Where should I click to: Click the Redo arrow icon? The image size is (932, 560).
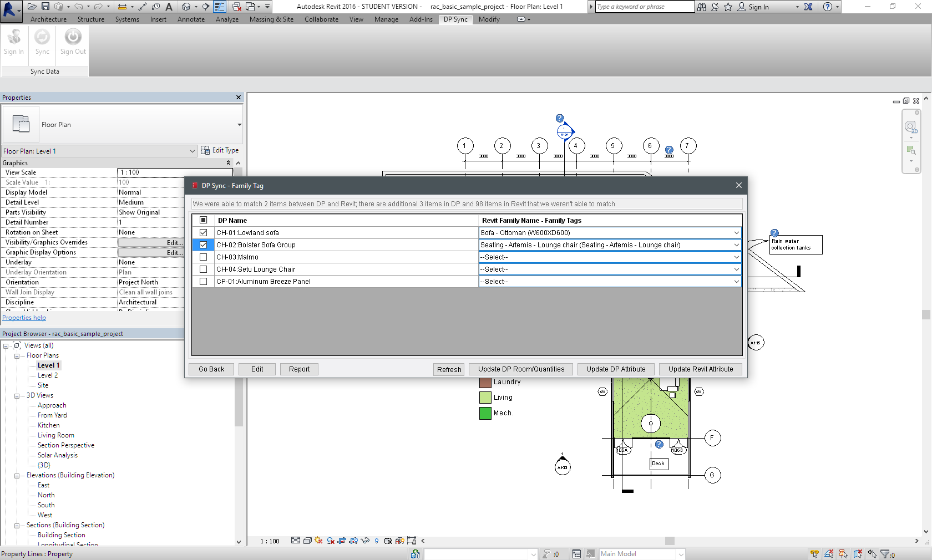pos(98,7)
